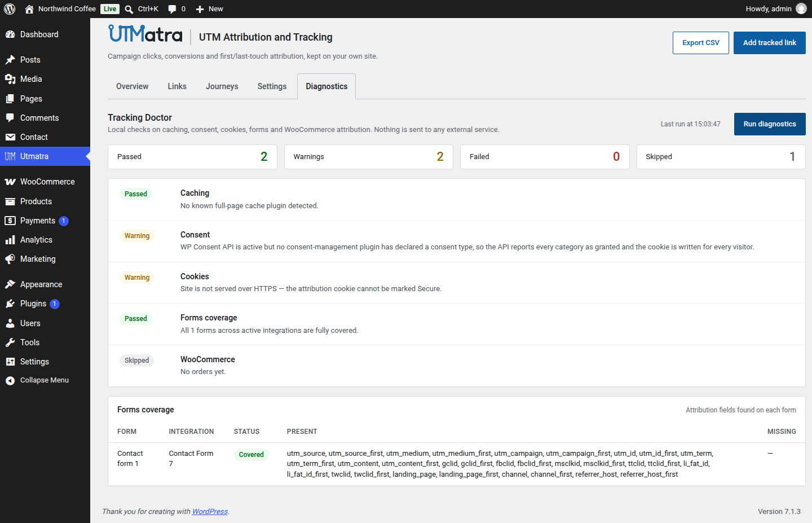The image size is (812, 523).
Task: Click the Live site status badge
Action: coord(110,9)
